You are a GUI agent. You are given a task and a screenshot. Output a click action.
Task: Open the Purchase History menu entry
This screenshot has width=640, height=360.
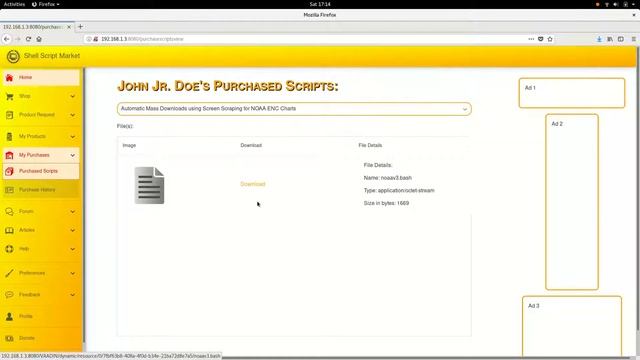click(x=41, y=190)
